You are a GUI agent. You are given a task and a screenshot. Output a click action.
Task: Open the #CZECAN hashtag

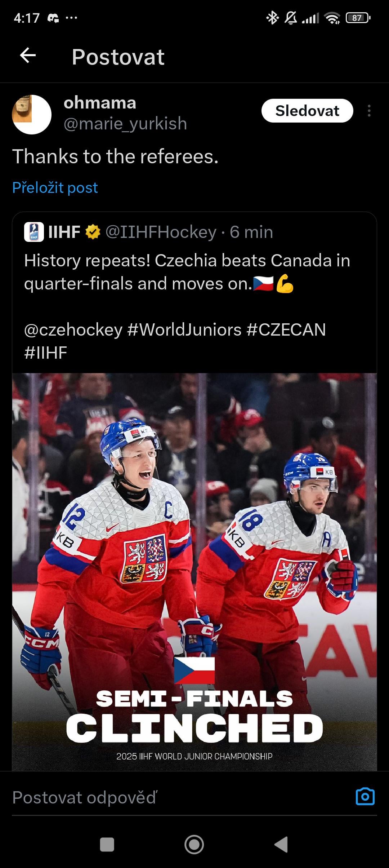click(286, 330)
